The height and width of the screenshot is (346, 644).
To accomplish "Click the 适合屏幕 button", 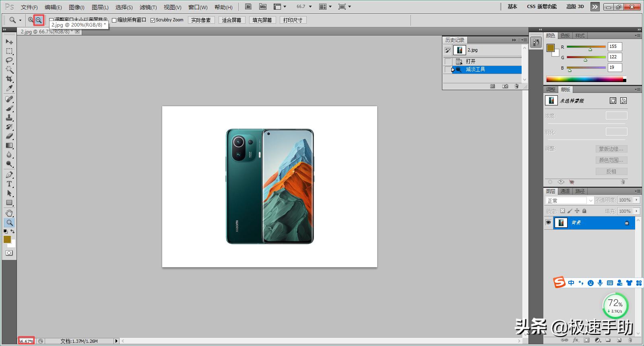I will click(x=231, y=20).
